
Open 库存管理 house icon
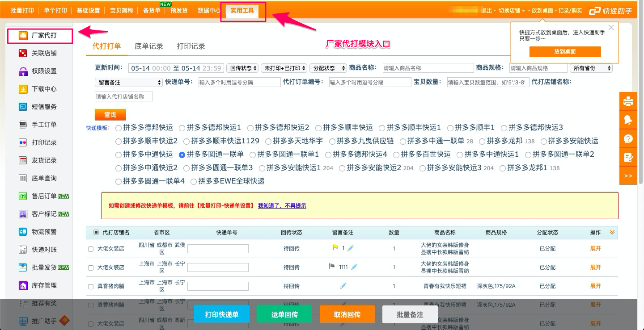click(23, 285)
